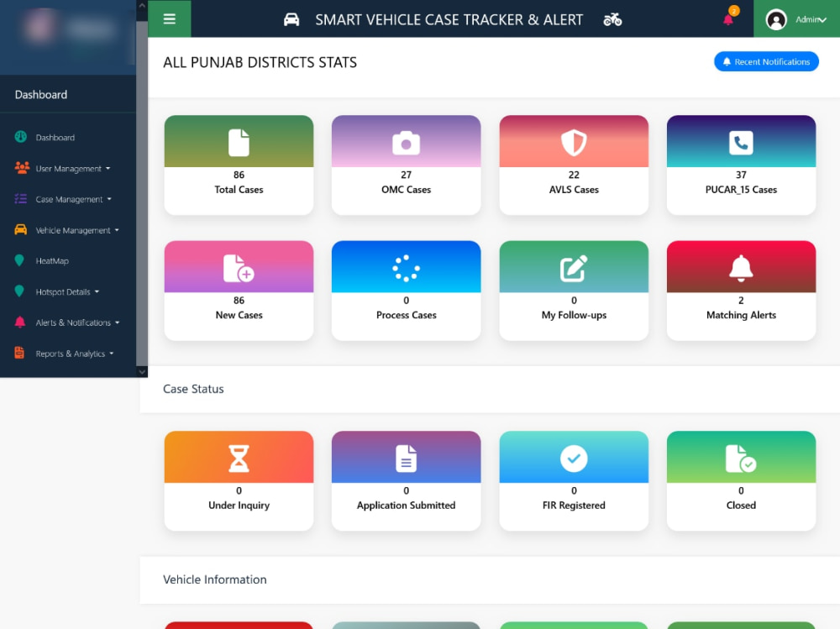Open the Total Cases label

(x=239, y=190)
